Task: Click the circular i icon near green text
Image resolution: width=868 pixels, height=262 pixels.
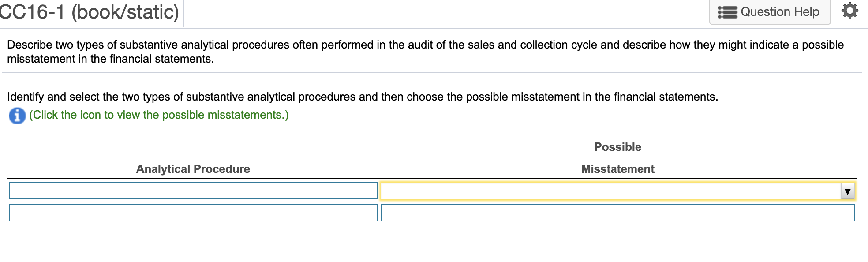Action: point(16,115)
